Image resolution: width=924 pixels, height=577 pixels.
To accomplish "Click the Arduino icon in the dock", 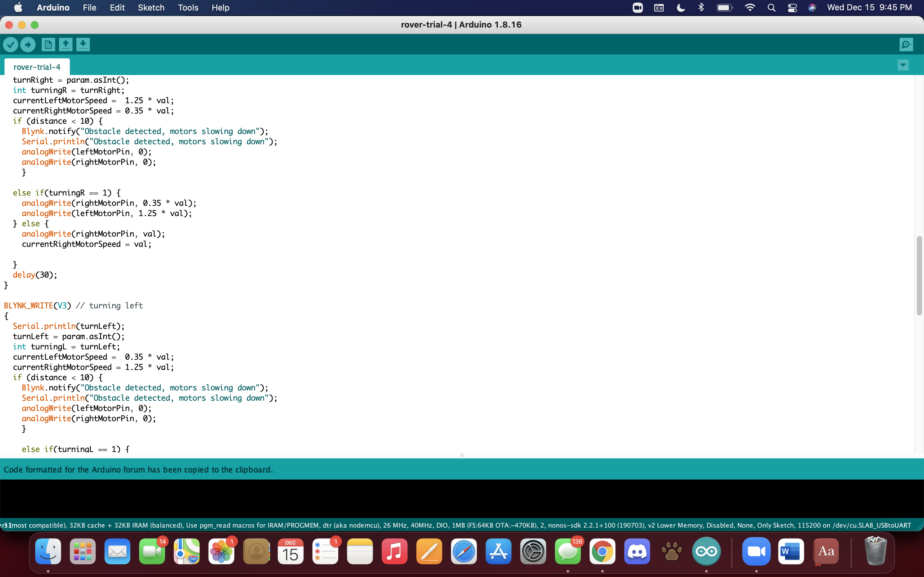I will [706, 551].
